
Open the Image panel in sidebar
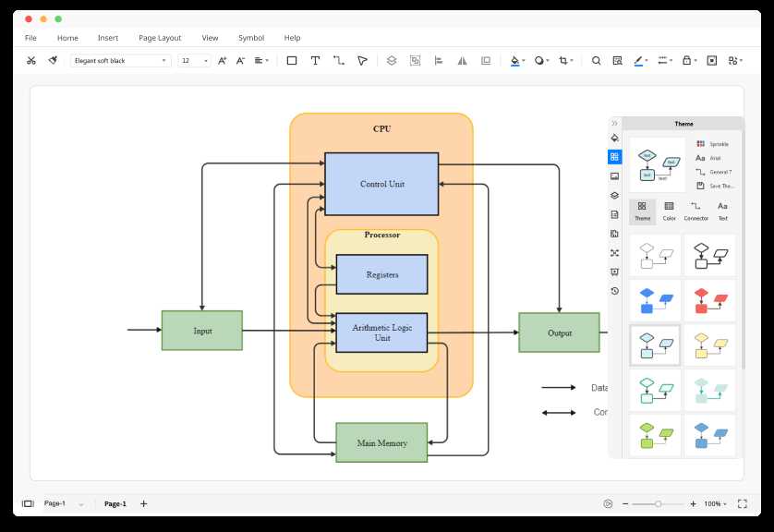click(614, 176)
